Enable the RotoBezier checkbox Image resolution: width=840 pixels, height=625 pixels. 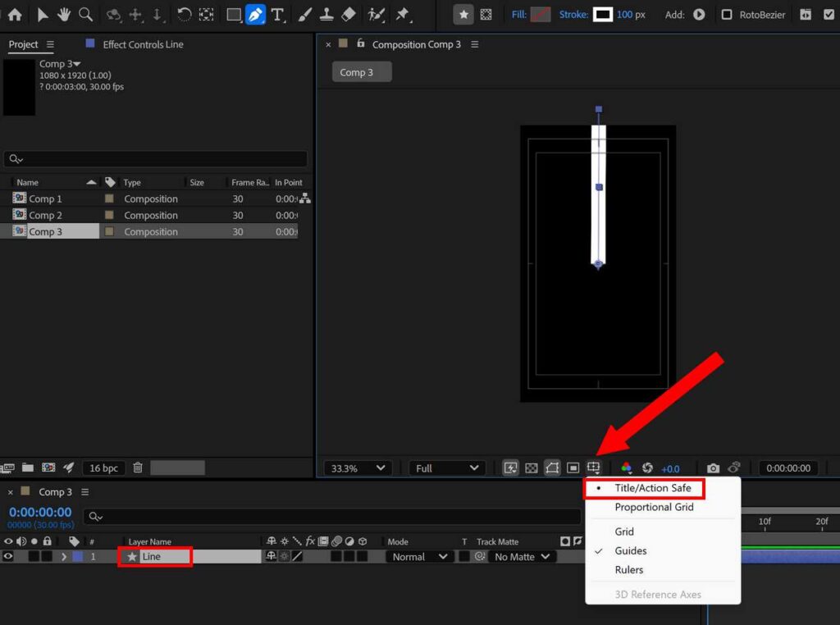pyautogui.click(x=727, y=15)
